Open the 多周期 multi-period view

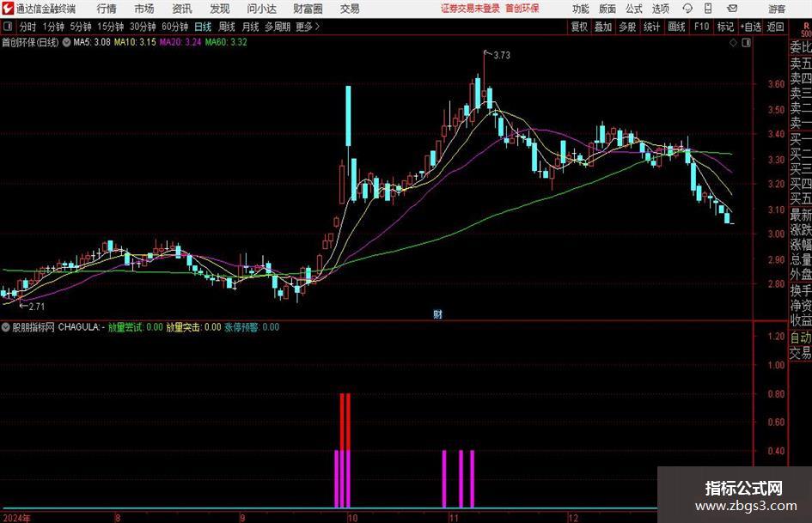pos(278,27)
